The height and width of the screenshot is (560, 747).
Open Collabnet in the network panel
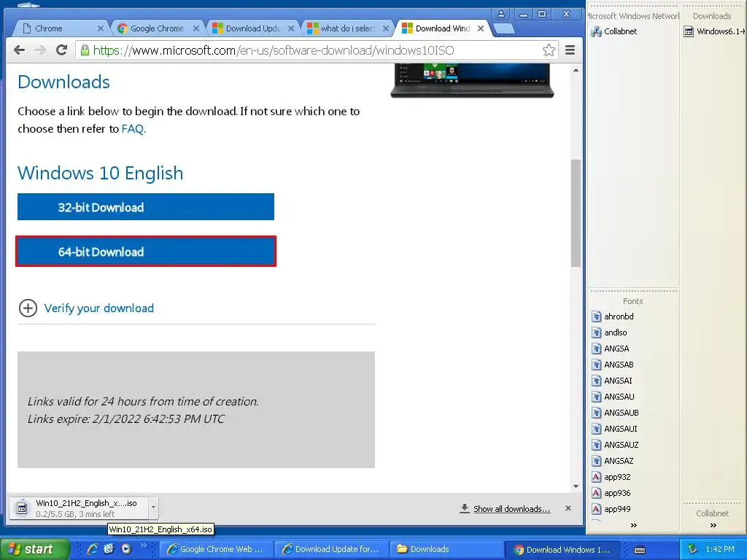point(614,31)
